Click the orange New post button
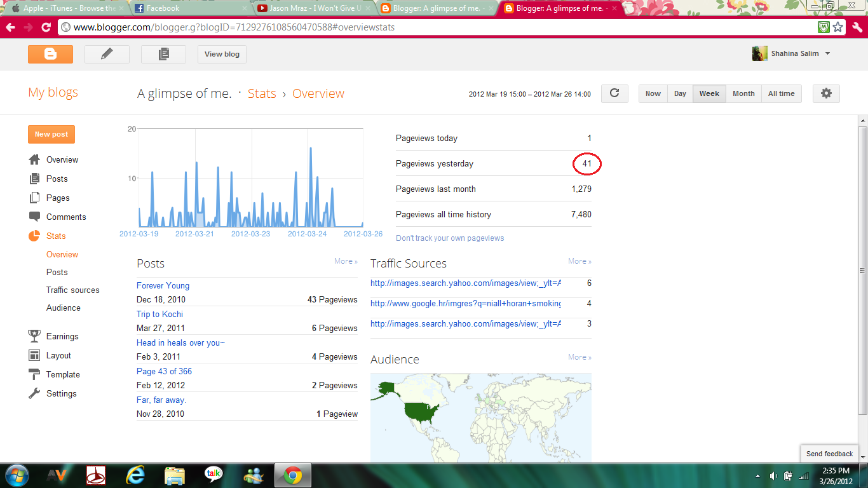 pyautogui.click(x=51, y=134)
